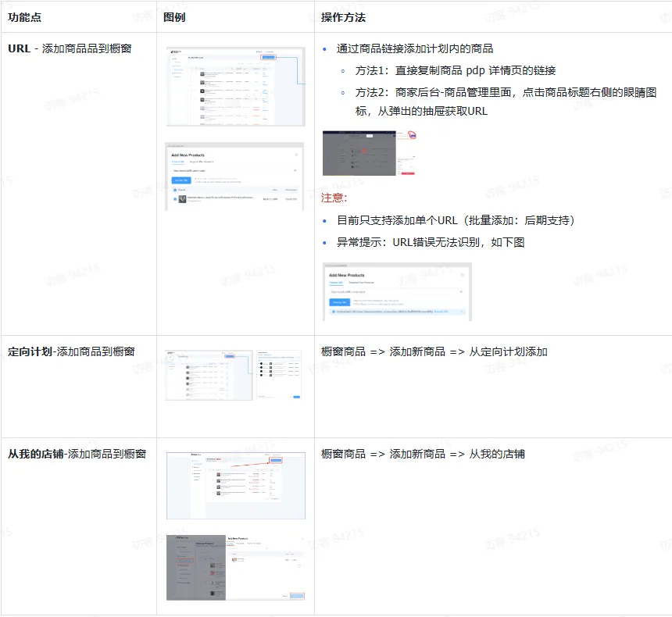672x617 pixels.
Task: Open the product list screenshot in URL row
Action: (236, 87)
